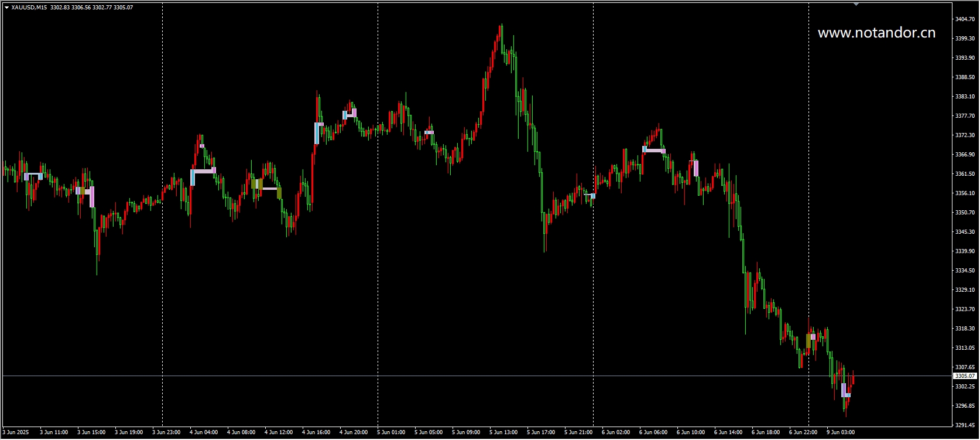Image resolution: width=980 pixels, height=440 pixels.
Task: Click the 3345.30 price axis label
Action: [x=965, y=232]
